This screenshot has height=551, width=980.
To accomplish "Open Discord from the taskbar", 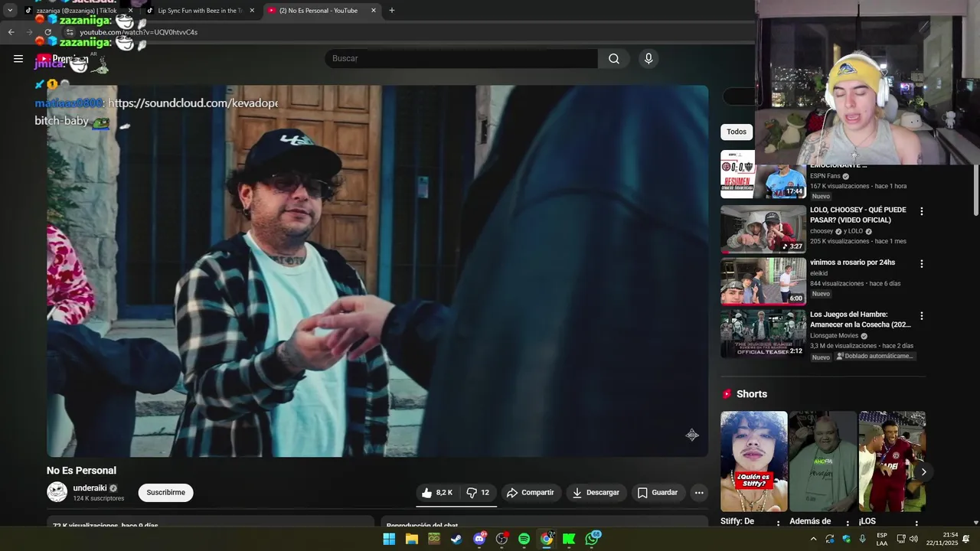I will [x=479, y=539].
